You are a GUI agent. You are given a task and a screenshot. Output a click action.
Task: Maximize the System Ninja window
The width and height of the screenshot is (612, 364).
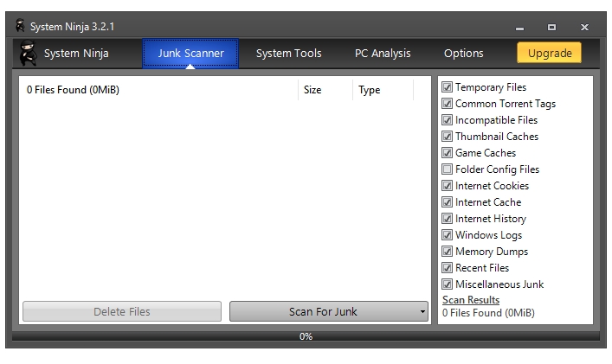pyautogui.click(x=552, y=27)
